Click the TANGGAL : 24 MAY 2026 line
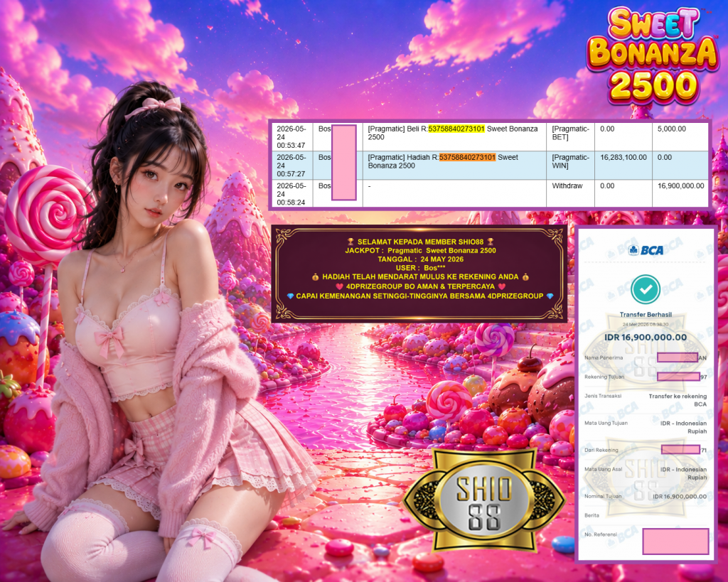728x582 pixels. [420, 259]
